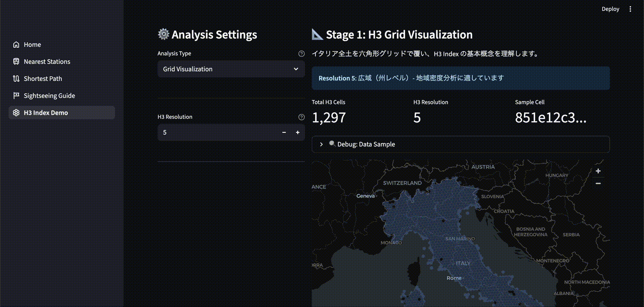Click the ITALY label on the map
The height and width of the screenshot is (307, 644).
coord(463,263)
